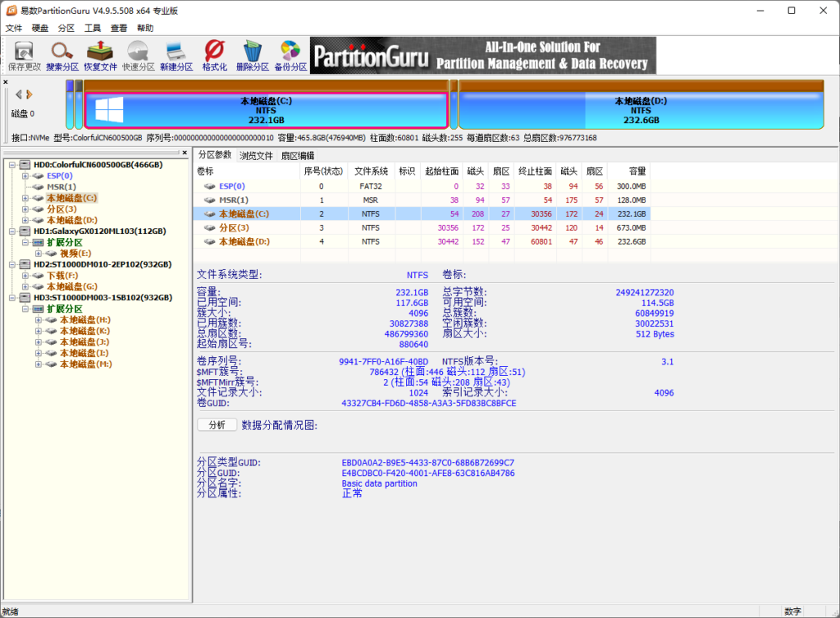840x618 pixels.
Task: Click the volume serial 9941-7FF0-A16F-40BD
Action: pyautogui.click(x=384, y=362)
